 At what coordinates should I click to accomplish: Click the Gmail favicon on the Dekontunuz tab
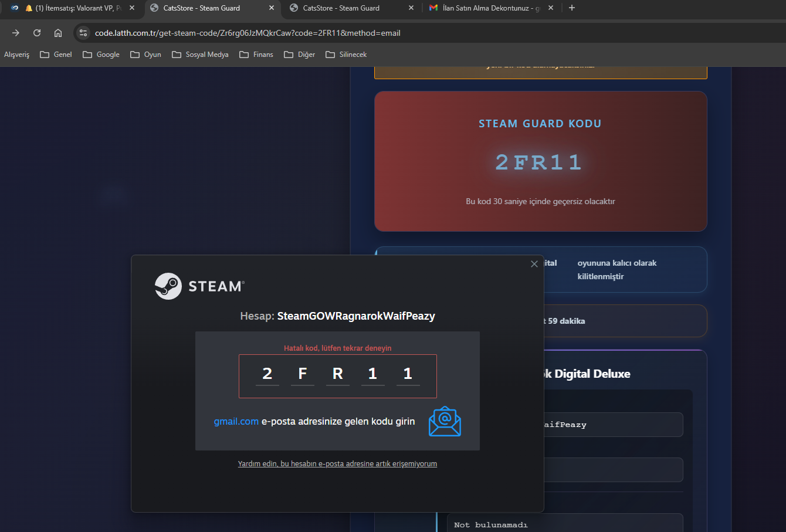(x=433, y=8)
